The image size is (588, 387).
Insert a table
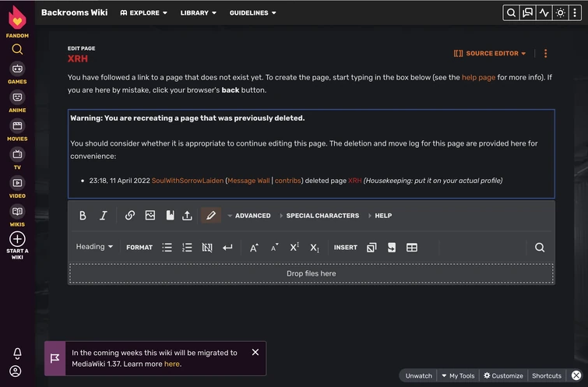412,248
